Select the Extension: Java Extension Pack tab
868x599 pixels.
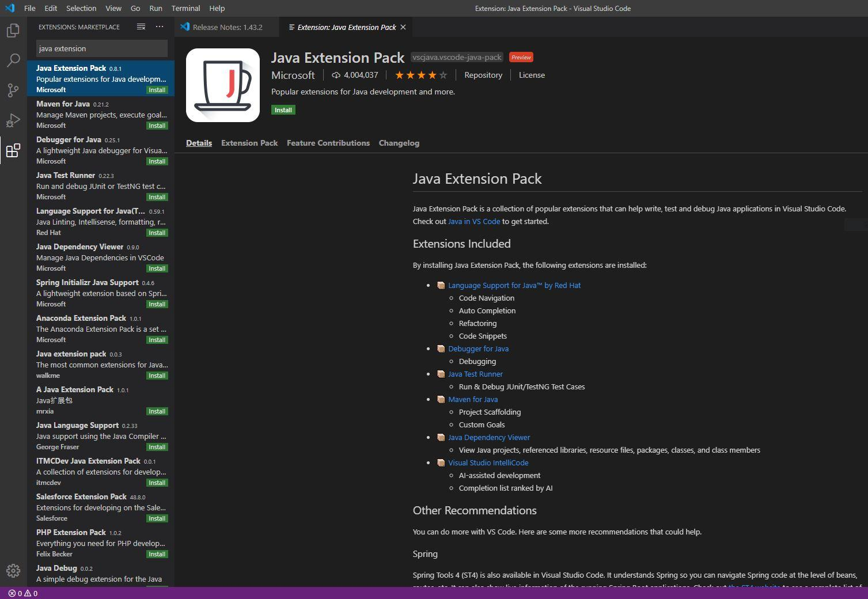point(347,27)
